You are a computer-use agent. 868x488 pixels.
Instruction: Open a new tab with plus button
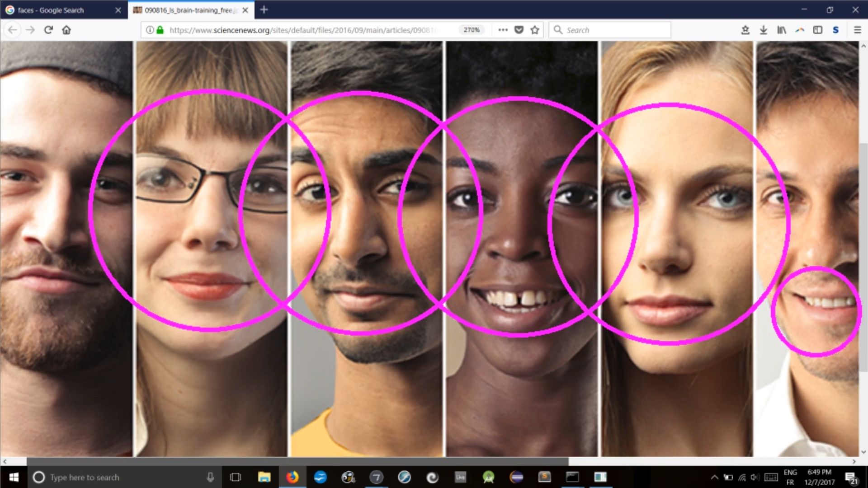[x=264, y=9]
